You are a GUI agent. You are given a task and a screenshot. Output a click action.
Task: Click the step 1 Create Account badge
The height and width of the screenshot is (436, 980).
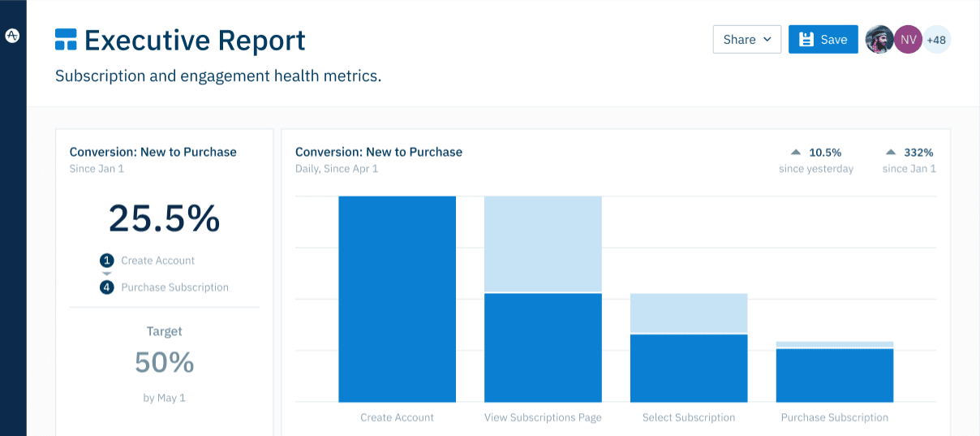pyautogui.click(x=107, y=261)
